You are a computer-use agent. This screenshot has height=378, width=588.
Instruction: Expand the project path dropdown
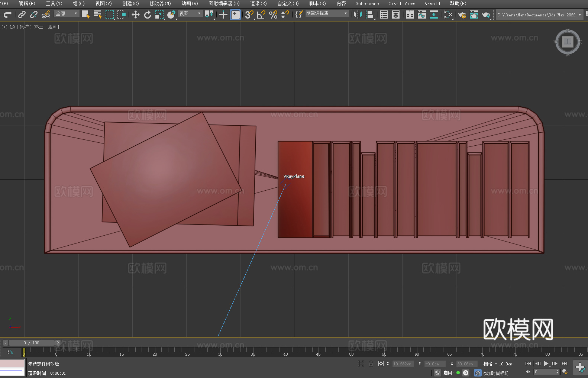click(579, 15)
